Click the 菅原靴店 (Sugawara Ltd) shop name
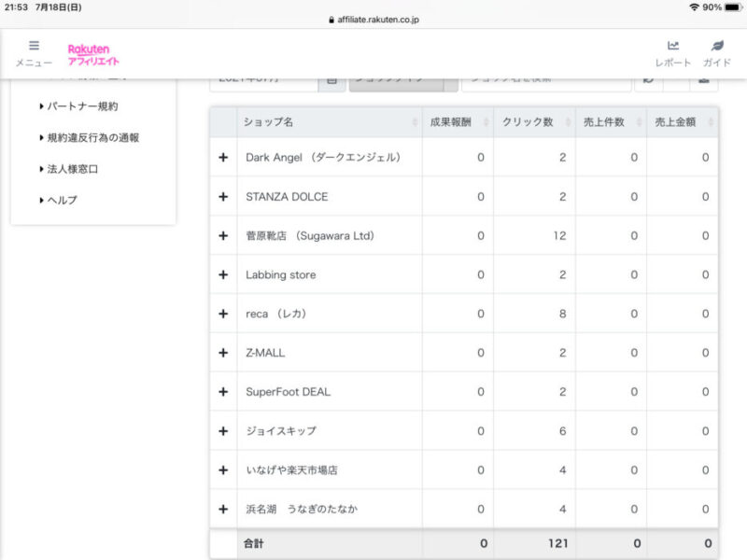Screen dimensions: 747x560 point(310,236)
